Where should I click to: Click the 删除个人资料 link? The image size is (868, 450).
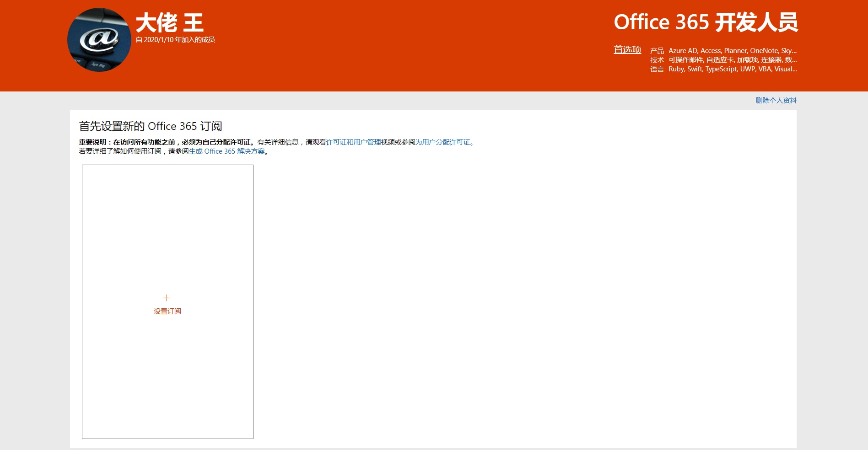pos(776,101)
